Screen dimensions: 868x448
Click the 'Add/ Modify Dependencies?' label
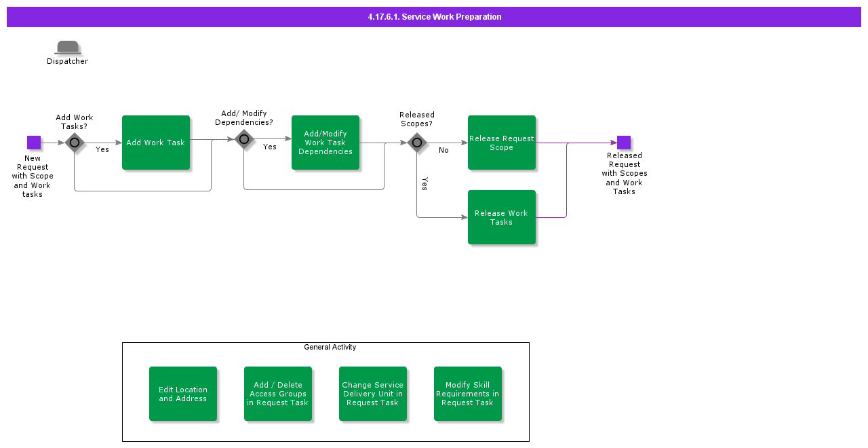click(x=244, y=118)
